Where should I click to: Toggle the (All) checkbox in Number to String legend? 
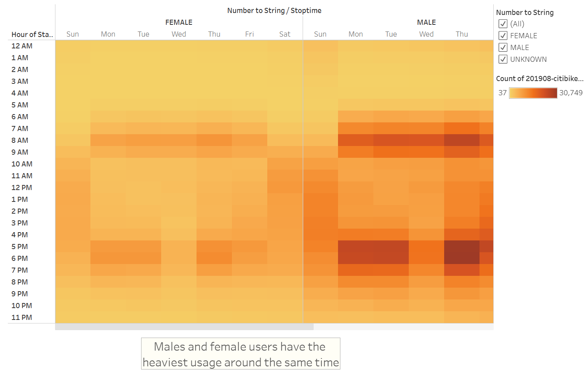click(x=503, y=24)
